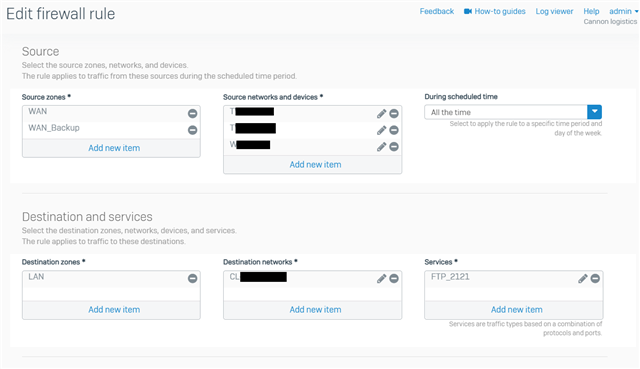Image resolution: width=640 pixels, height=369 pixels.
Task: Add new item to Services
Action: 516,309
